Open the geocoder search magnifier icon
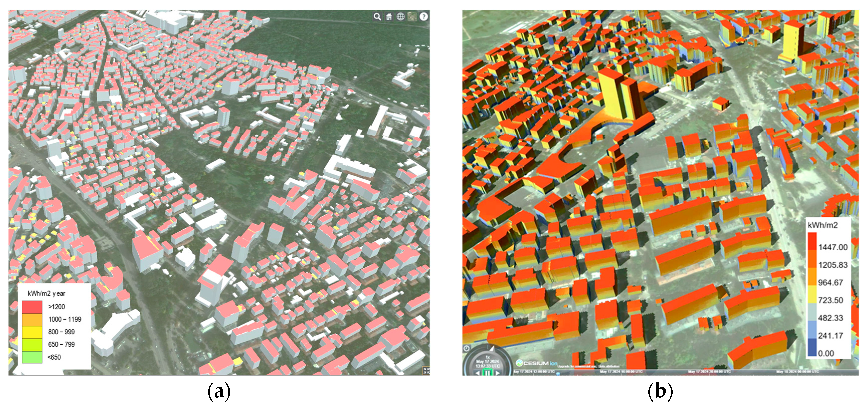The height and width of the screenshot is (406, 868). click(x=377, y=16)
